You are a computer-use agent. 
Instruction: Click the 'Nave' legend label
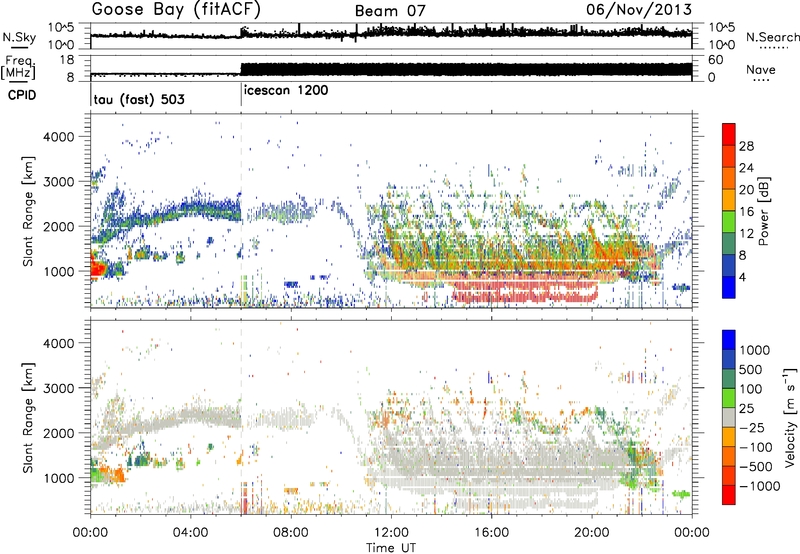pyautogui.click(x=761, y=69)
